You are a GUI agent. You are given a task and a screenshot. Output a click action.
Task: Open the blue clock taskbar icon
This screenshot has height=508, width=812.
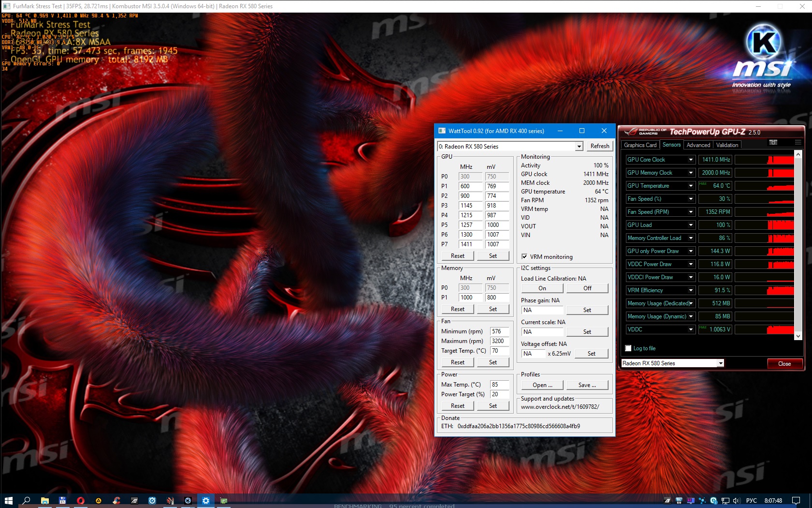(x=152, y=501)
